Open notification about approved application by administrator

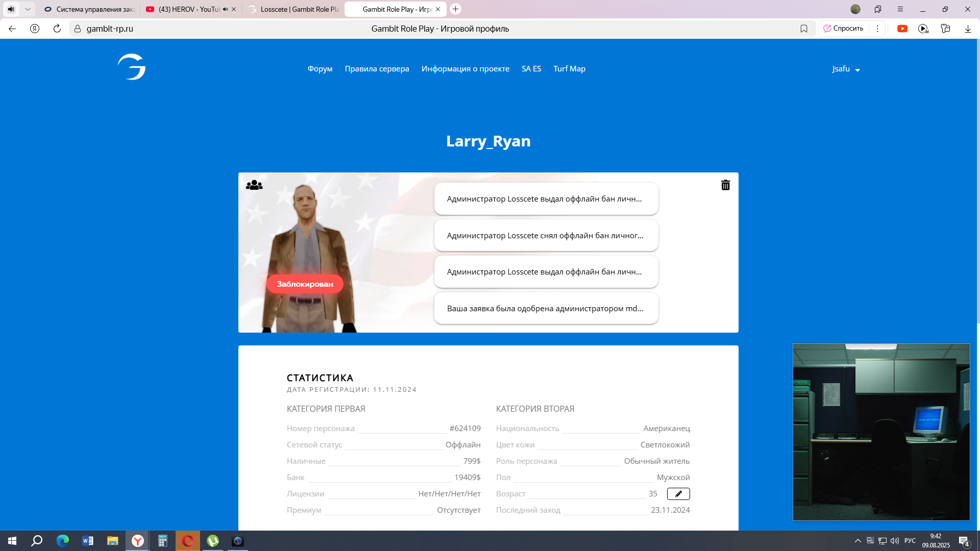(x=546, y=308)
